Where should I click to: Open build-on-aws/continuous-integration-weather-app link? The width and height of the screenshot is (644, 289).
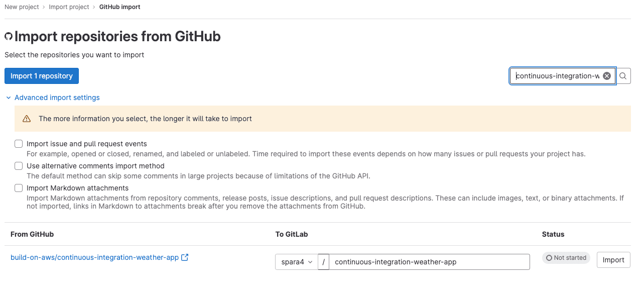coord(94,257)
